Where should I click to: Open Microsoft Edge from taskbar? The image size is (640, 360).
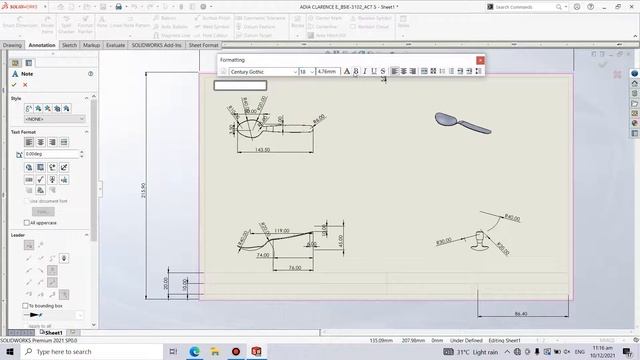click(194, 351)
